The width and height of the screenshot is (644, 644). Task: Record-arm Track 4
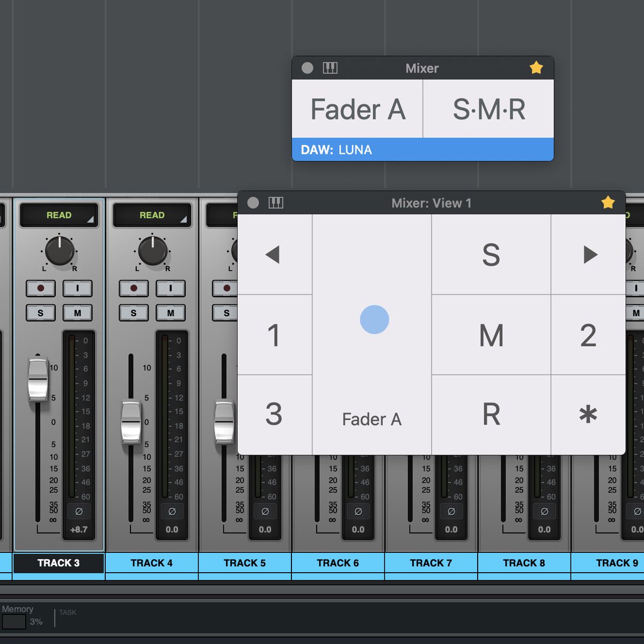(x=134, y=288)
